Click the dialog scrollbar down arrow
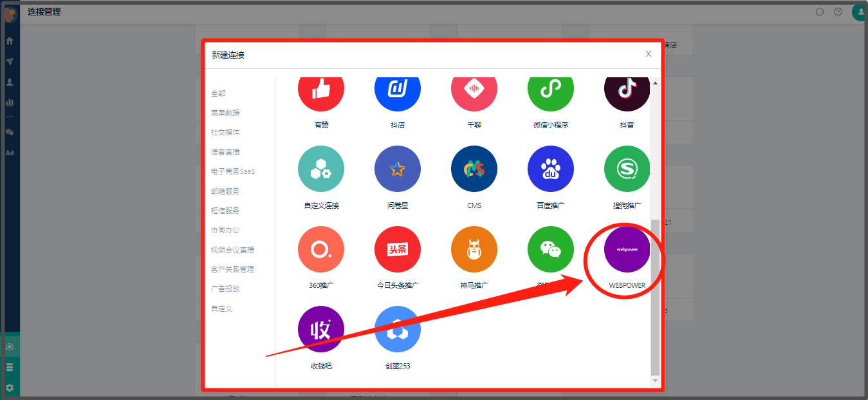The image size is (868, 400). (x=656, y=381)
